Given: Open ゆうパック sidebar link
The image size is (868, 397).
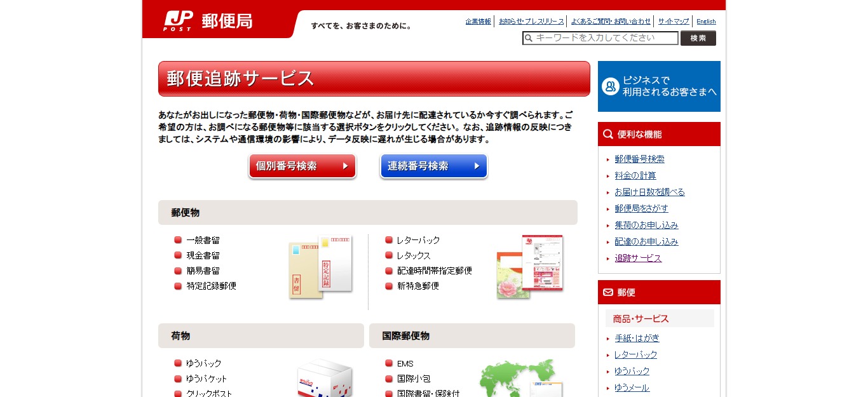Looking at the screenshot, I should (632, 371).
